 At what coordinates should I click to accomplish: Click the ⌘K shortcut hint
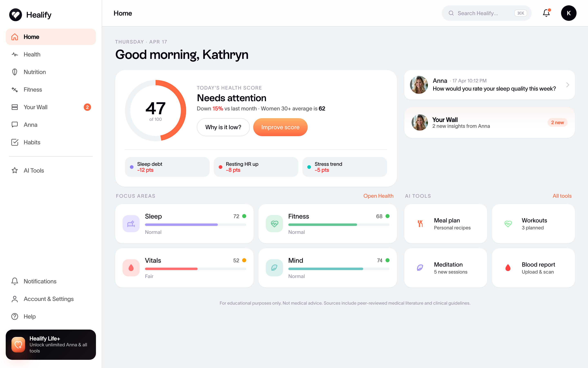click(521, 13)
